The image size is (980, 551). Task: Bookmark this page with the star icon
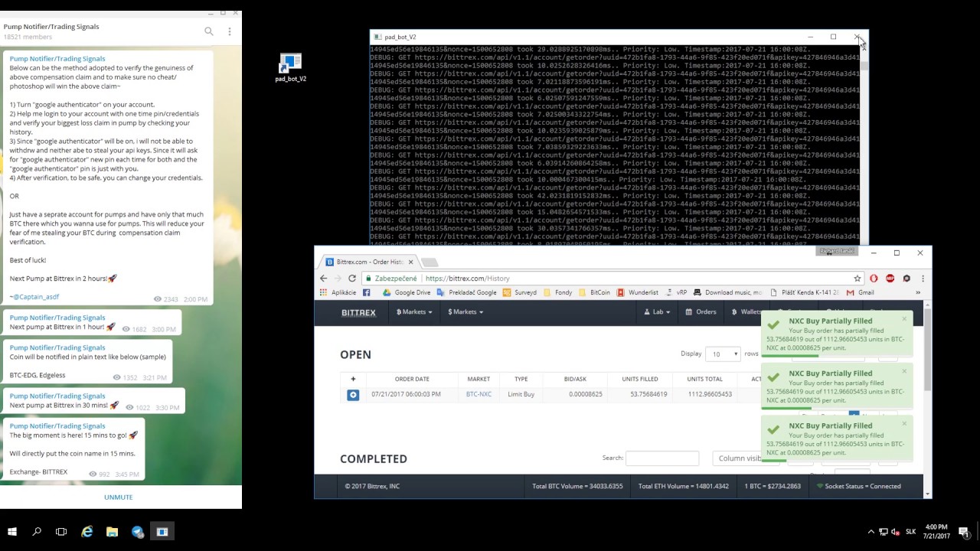point(857,279)
